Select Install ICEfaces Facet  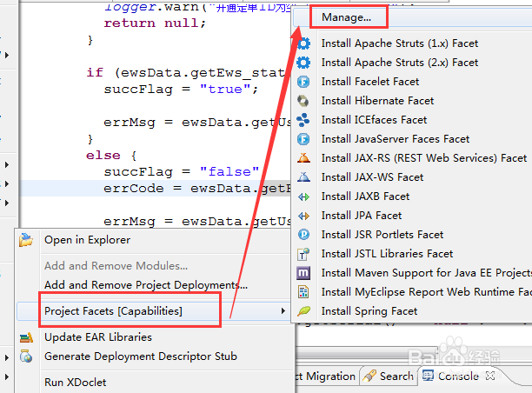pos(374,120)
